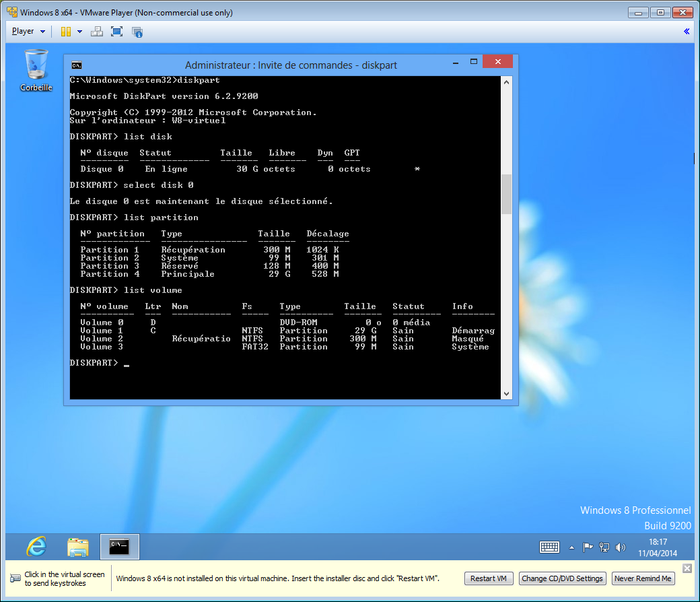The width and height of the screenshot is (700, 602).
Task: Launch Internet Explorer from taskbar
Action: tap(36, 547)
